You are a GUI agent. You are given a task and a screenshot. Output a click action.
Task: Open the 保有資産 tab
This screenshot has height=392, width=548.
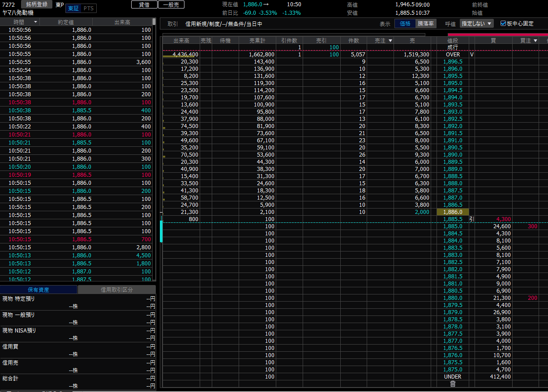click(39, 290)
